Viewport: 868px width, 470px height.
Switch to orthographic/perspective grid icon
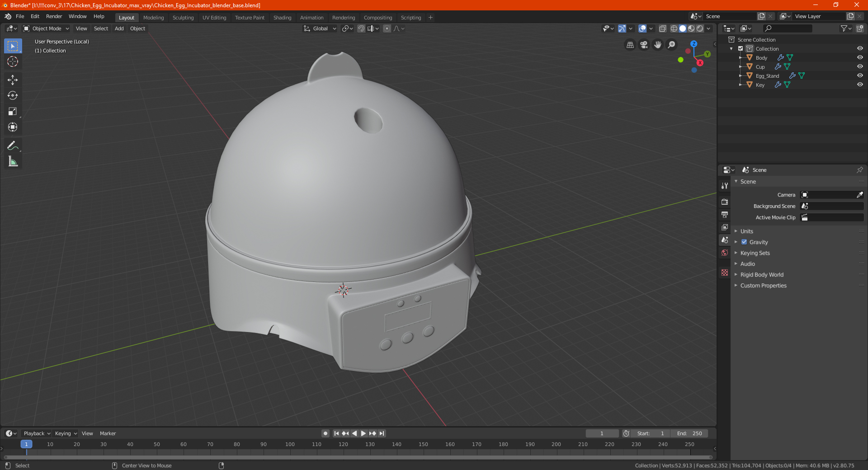[x=630, y=45]
